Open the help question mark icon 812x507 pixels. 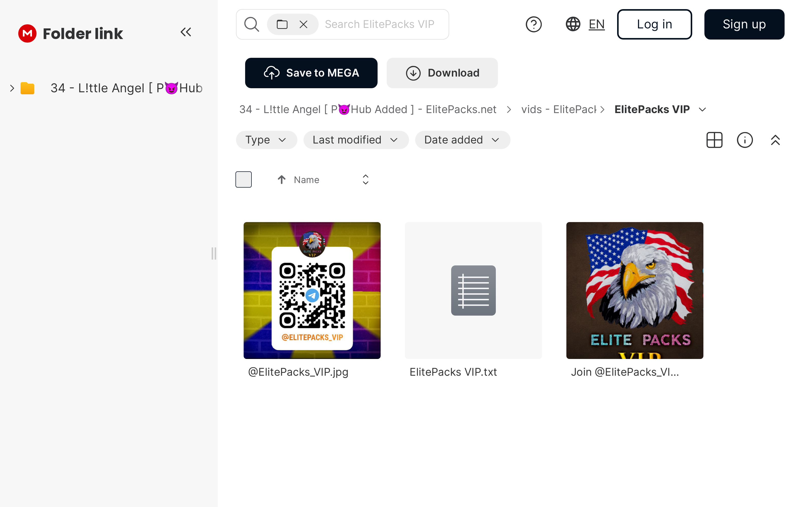pyautogui.click(x=533, y=24)
